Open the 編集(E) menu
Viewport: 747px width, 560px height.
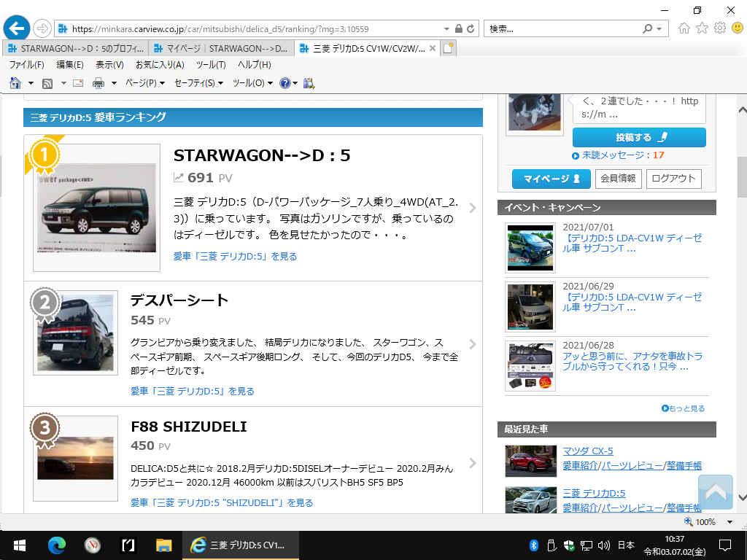tap(70, 65)
